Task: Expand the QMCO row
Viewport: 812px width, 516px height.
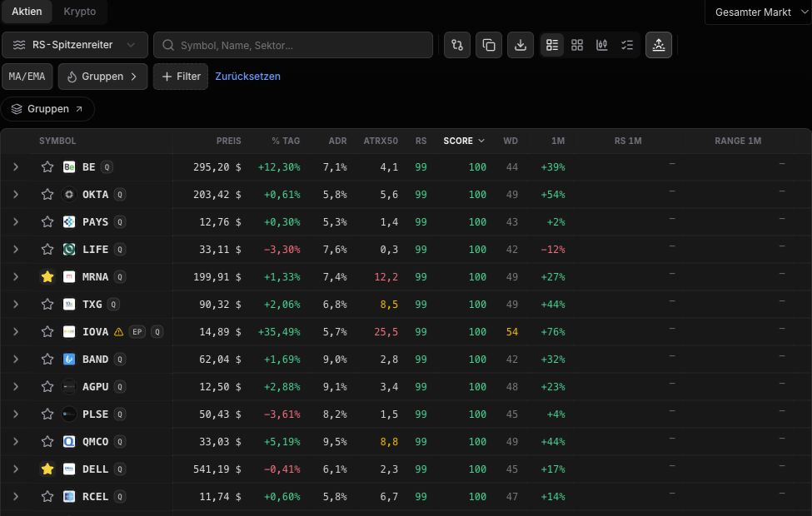Action: coord(16,441)
